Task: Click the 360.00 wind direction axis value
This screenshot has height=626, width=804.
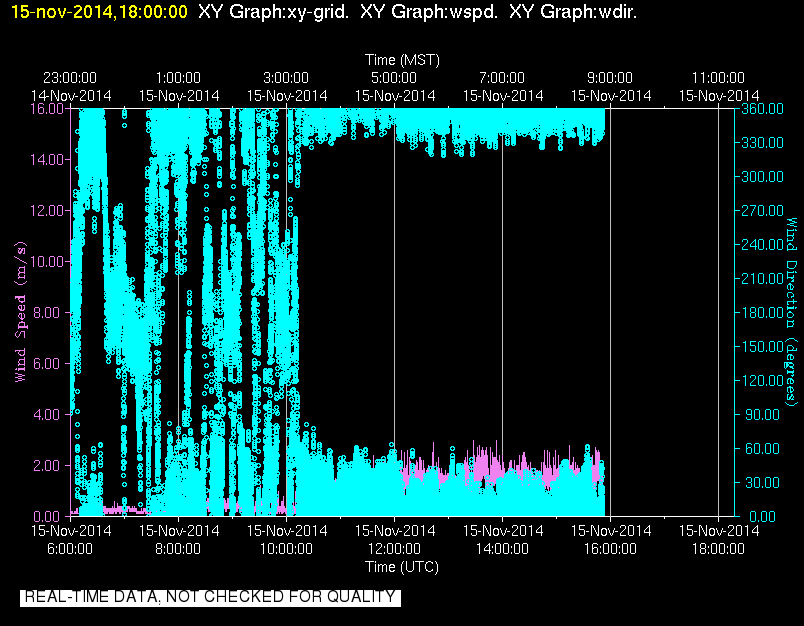Action: (x=762, y=109)
